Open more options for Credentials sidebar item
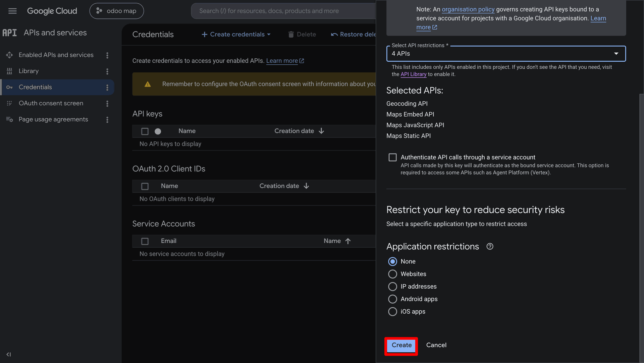This screenshot has width=644, height=363. [x=107, y=87]
